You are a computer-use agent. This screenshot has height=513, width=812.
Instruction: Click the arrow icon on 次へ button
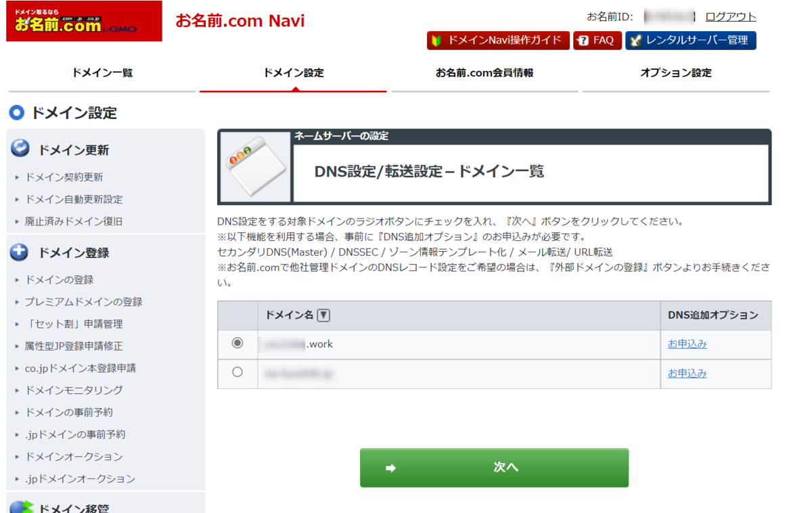[390, 468]
